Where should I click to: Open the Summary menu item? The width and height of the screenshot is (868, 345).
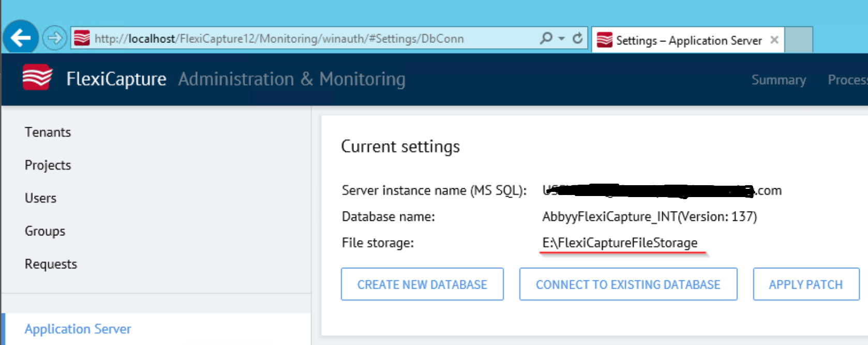point(779,80)
